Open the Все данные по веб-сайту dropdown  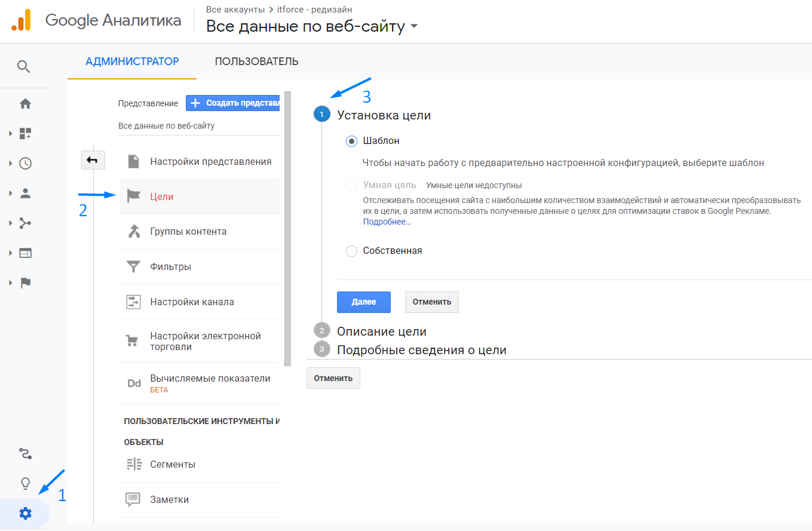click(x=312, y=27)
